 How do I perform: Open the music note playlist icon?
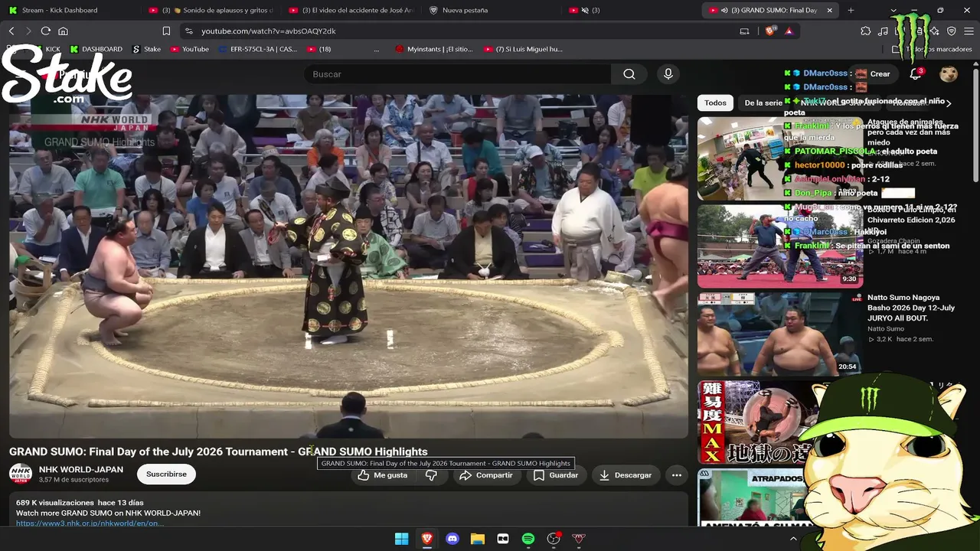884,31
